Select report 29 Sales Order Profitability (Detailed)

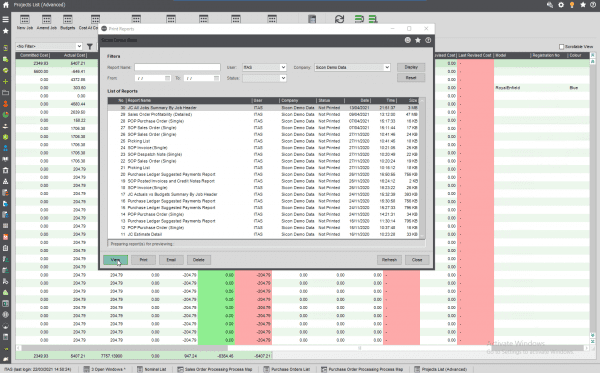pos(263,114)
